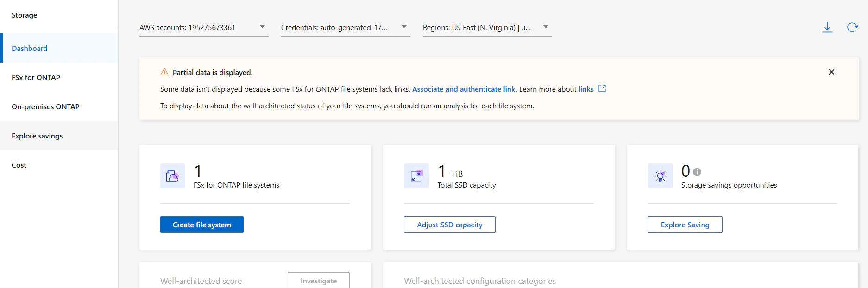This screenshot has height=288, width=868.
Task: Navigate to Cost section
Action: [x=59, y=165]
